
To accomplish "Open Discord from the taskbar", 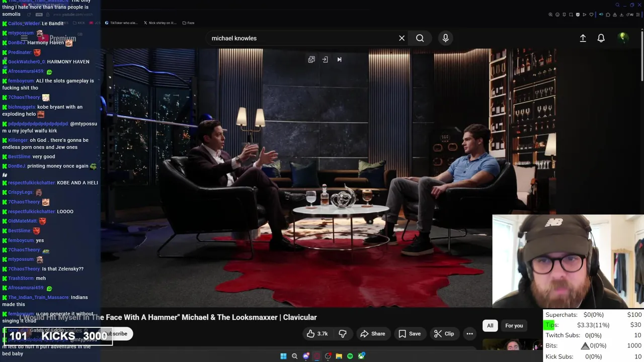I will tap(306, 356).
